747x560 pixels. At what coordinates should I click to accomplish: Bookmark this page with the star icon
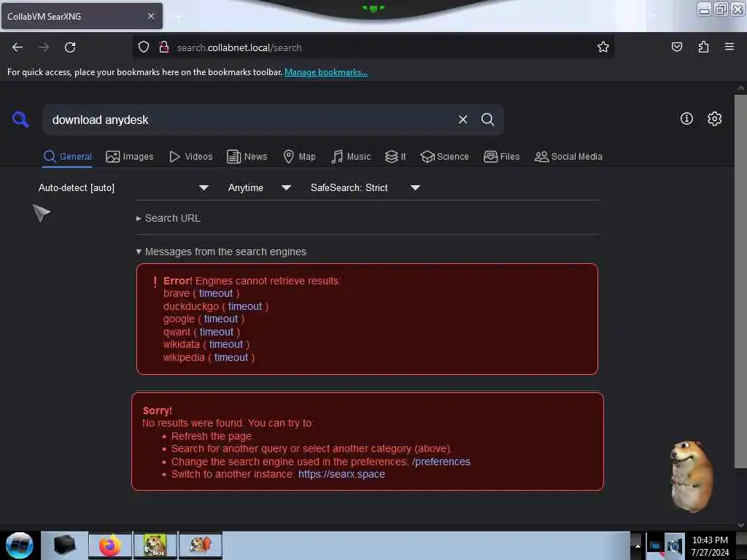coord(603,47)
